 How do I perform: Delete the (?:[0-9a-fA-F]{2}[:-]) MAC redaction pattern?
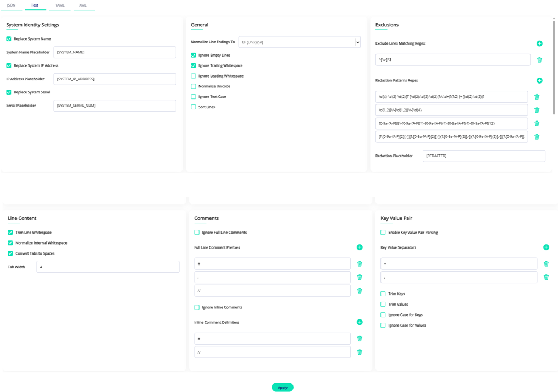point(537,137)
